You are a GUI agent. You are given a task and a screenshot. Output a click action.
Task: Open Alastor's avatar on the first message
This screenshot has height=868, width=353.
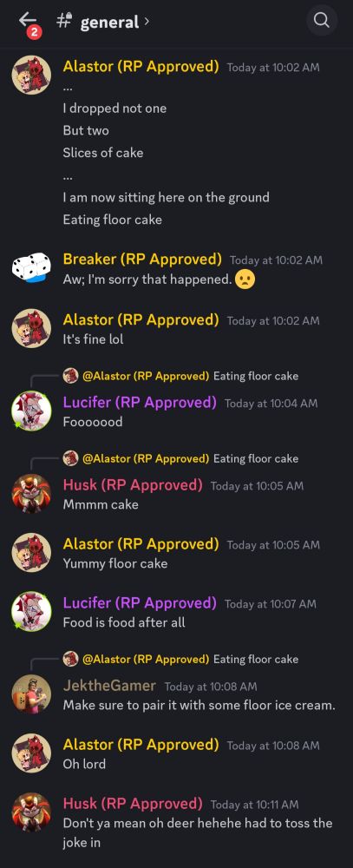[x=31, y=75]
